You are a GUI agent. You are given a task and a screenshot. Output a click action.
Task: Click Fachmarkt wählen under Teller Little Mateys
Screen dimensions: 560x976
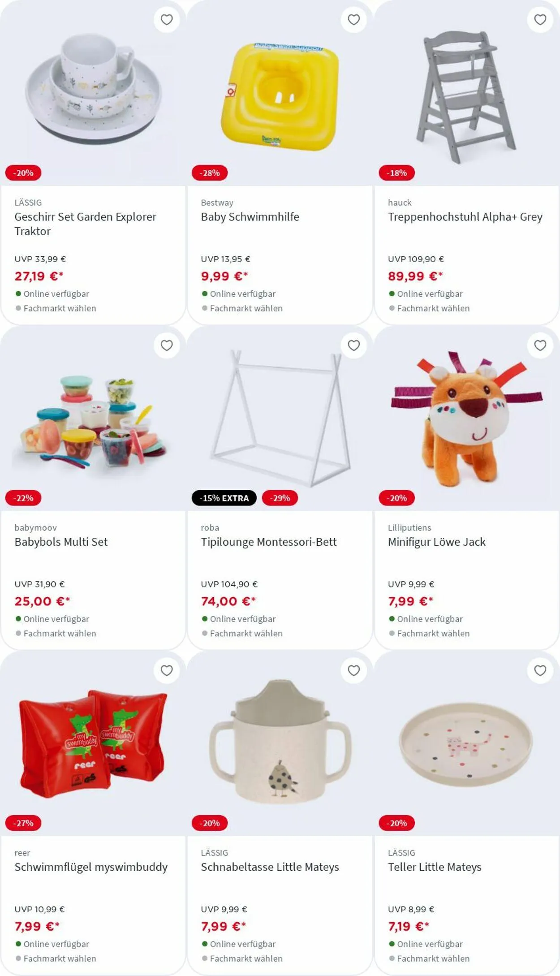(x=433, y=958)
